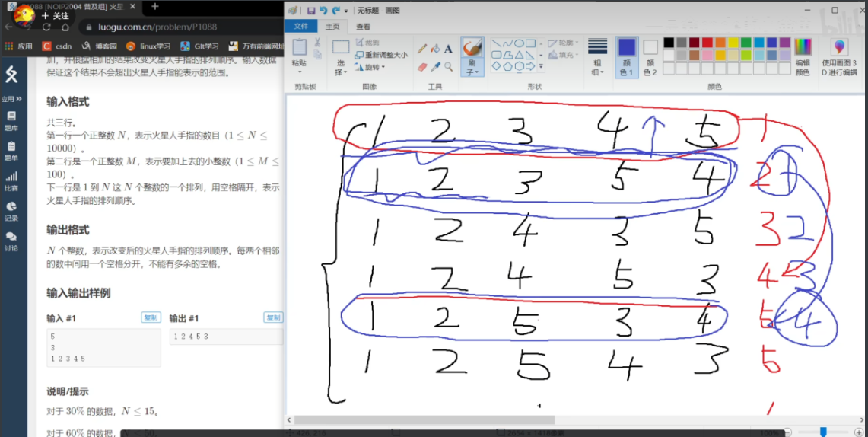Select Color 1 (颜色 1) box
The height and width of the screenshot is (437, 868).
tap(626, 57)
